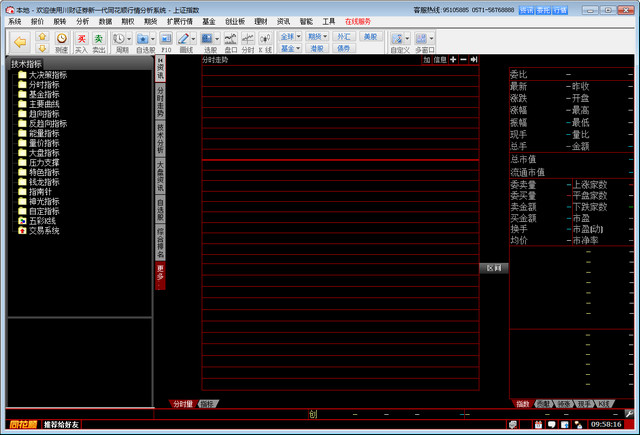Open the 全球 markets dropdown
Viewport: 640px width, 435px height.
289,36
